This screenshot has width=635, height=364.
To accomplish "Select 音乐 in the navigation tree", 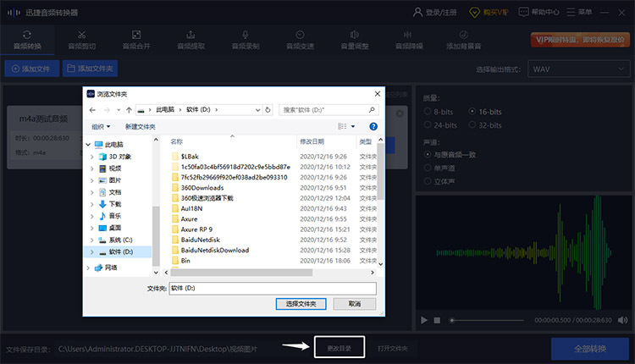I will click(114, 216).
